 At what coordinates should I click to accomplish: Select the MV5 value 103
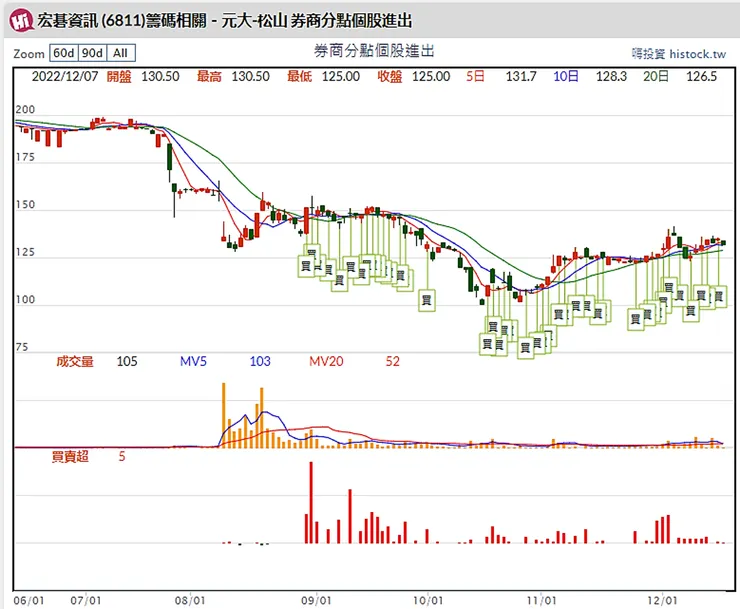click(260, 362)
